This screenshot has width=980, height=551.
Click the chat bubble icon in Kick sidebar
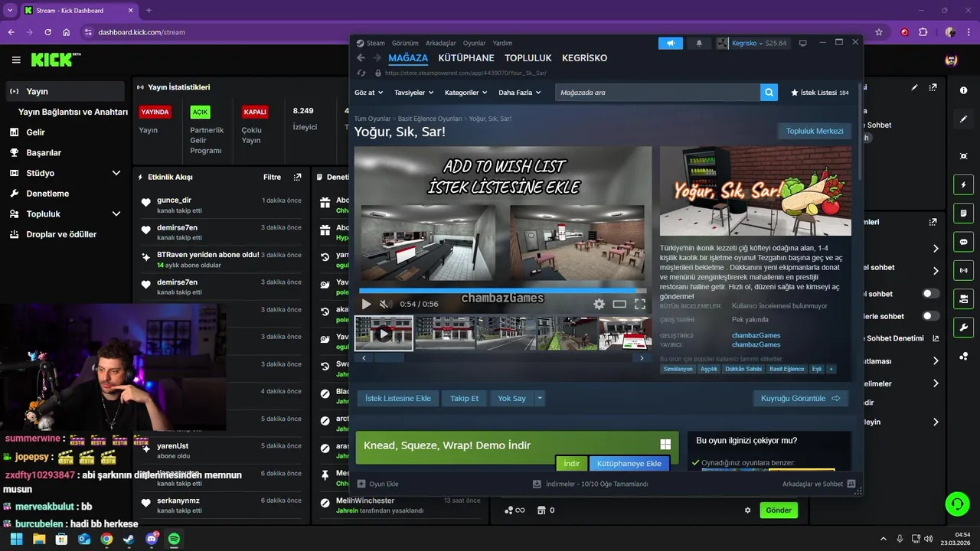click(963, 242)
